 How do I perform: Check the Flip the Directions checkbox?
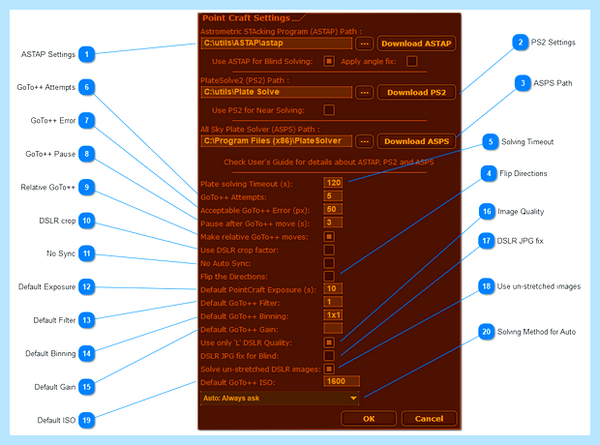tap(329, 276)
